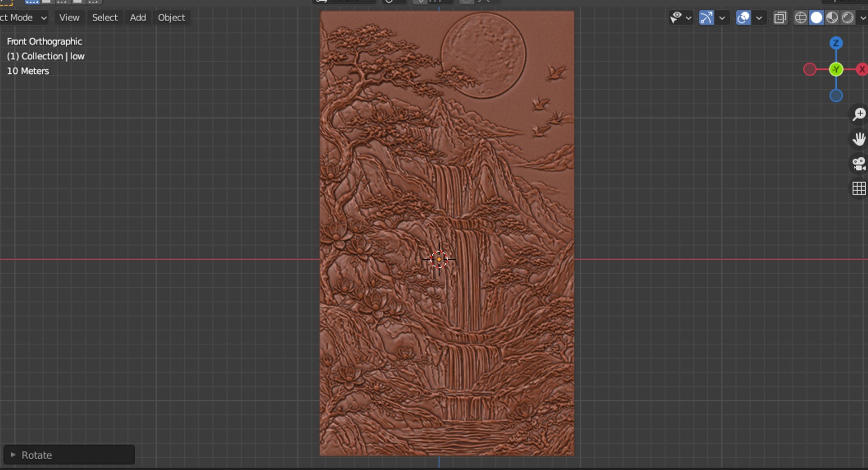Viewport: 868px width, 470px height.
Task: Open the Object Mode dropdown
Action: point(24,18)
